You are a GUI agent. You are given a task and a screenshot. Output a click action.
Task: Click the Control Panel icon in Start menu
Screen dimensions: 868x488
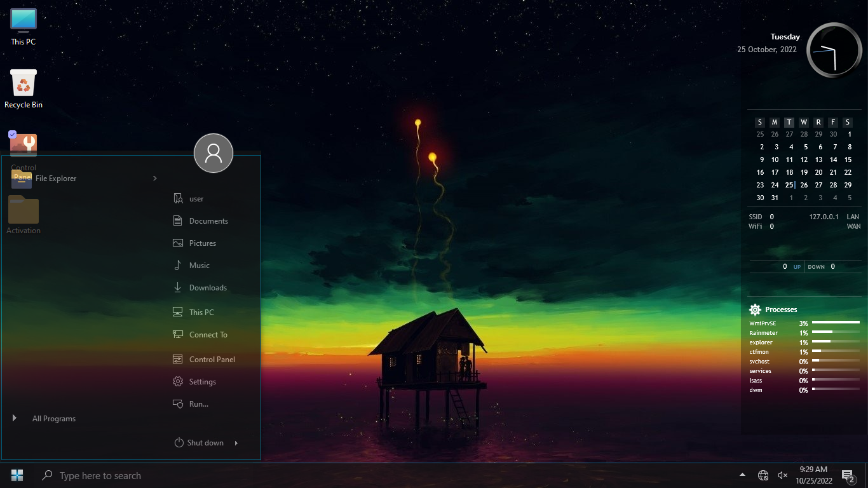[x=178, y=359]
